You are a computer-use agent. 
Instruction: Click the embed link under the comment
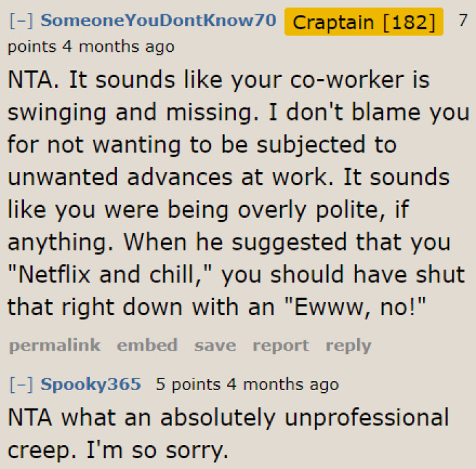147,345
